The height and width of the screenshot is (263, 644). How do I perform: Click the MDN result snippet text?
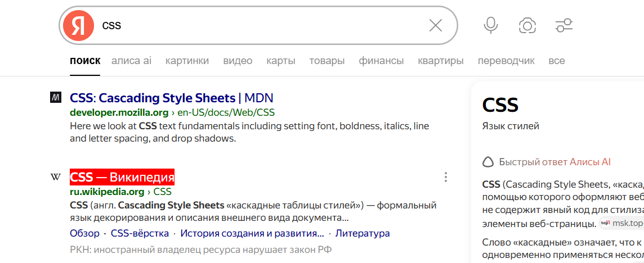(249, 132)
